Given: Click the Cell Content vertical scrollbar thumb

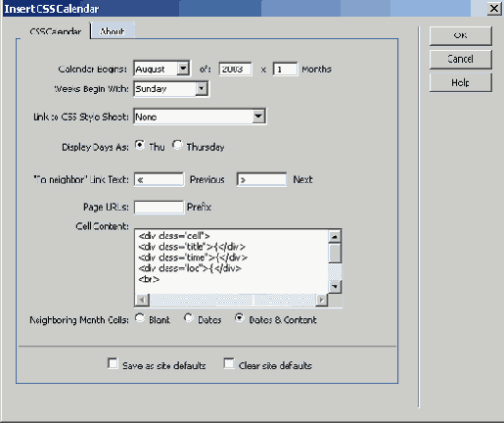Looking at the screenshot, I should coord(335,253).
